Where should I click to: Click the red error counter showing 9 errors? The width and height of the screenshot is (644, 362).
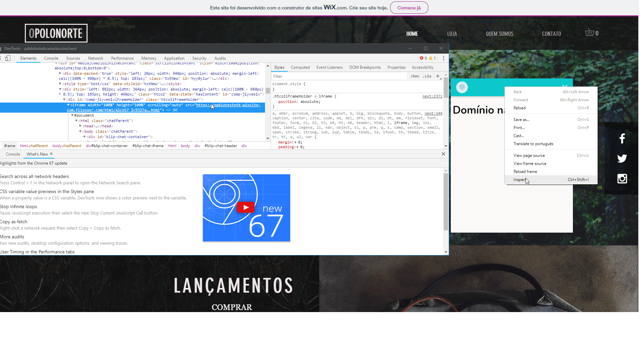coord(422,58)
